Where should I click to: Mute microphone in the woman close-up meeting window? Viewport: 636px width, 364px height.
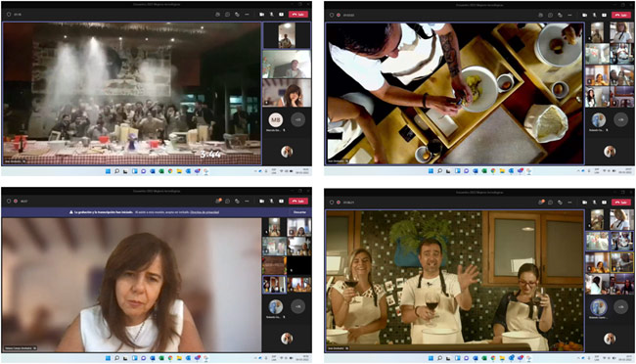tap(271, 201)
